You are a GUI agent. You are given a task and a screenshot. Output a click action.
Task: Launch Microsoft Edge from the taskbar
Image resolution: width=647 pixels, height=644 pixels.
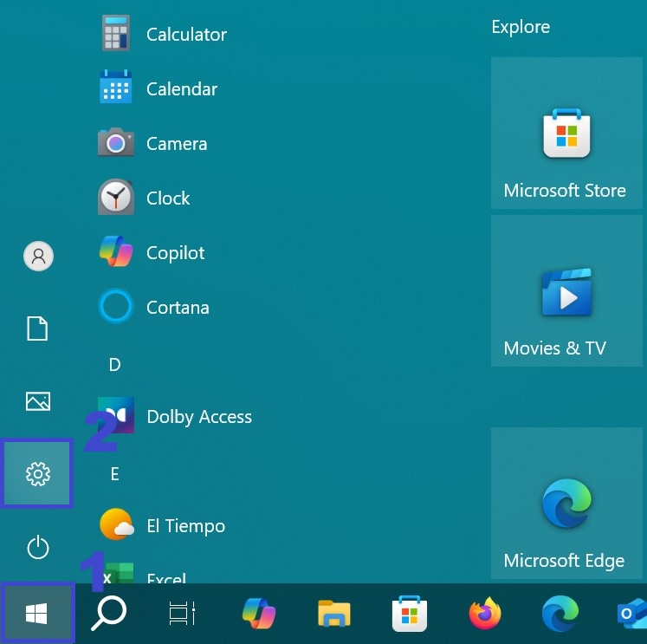pyautogui.click(x=560, y=614)
